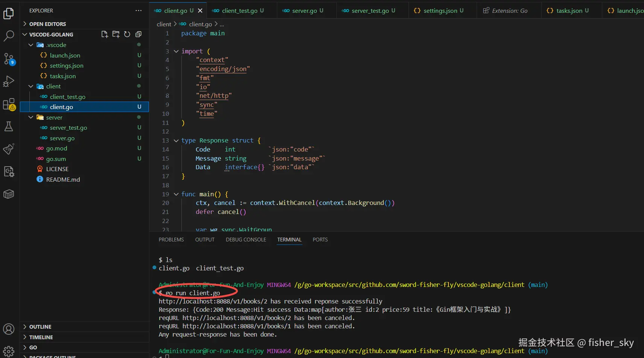Click the "net/http" import path
The height and width of the screenshot is (358, 644).
[214, 96]
